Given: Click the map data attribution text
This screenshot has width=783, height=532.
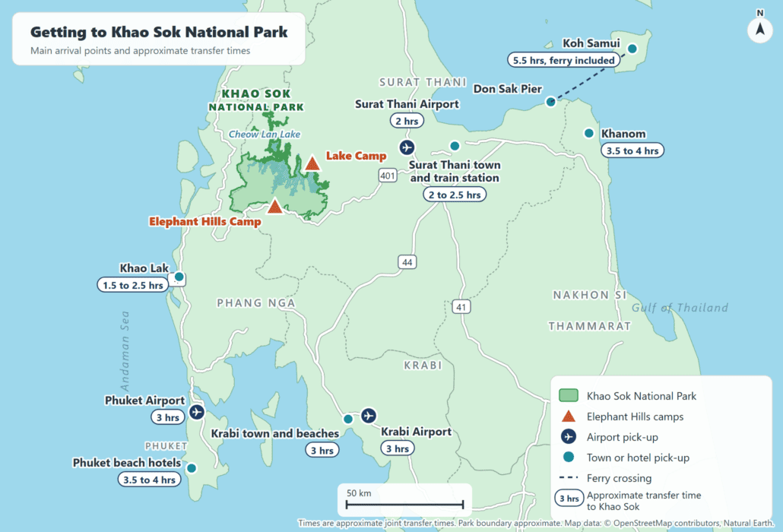Looking at the screenshot, I should pos(536,523).
